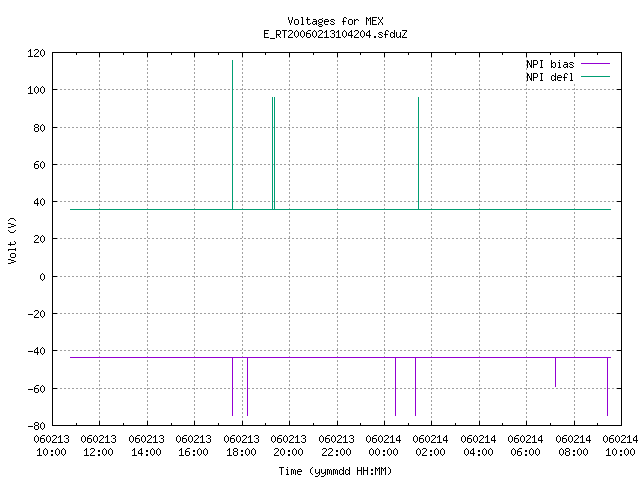Click the y-axis tick label 40

(40, 202)
